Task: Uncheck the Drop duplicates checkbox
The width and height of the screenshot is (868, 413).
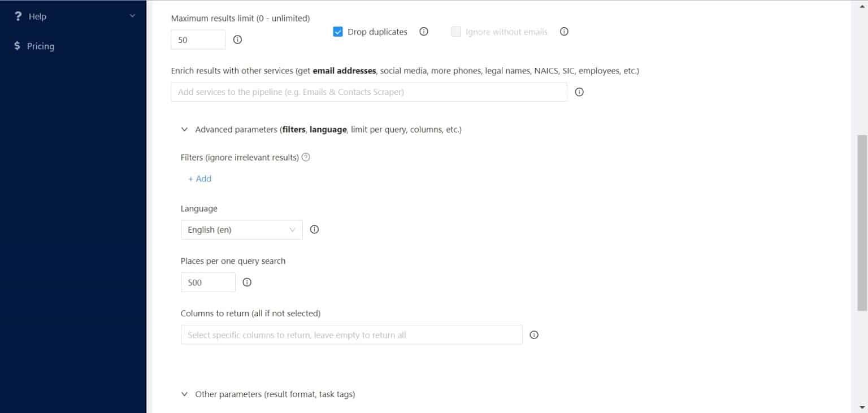Action: click(x=338, y=32)
